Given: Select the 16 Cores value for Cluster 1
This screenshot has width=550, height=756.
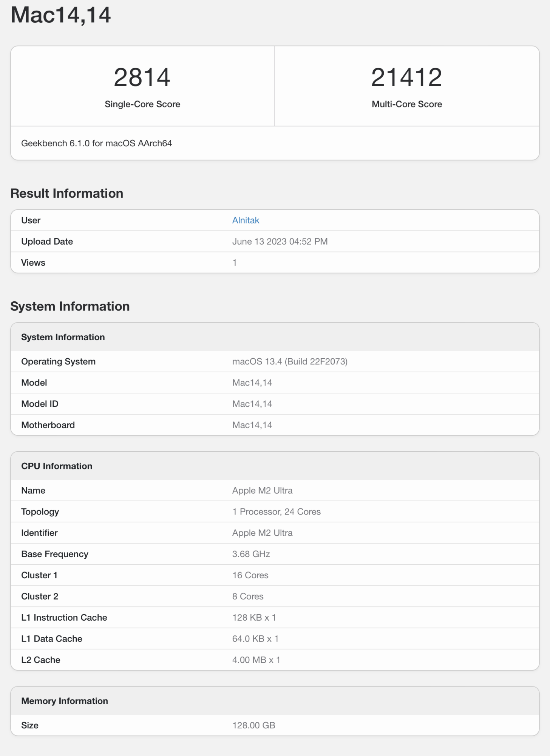Looking at the screenshot, I should pos(250,575).
